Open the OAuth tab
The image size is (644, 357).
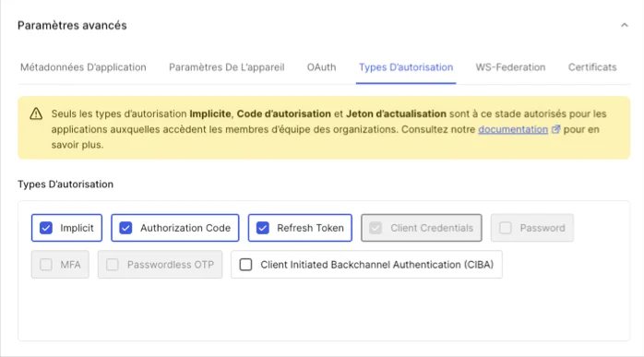pos(322,67)
